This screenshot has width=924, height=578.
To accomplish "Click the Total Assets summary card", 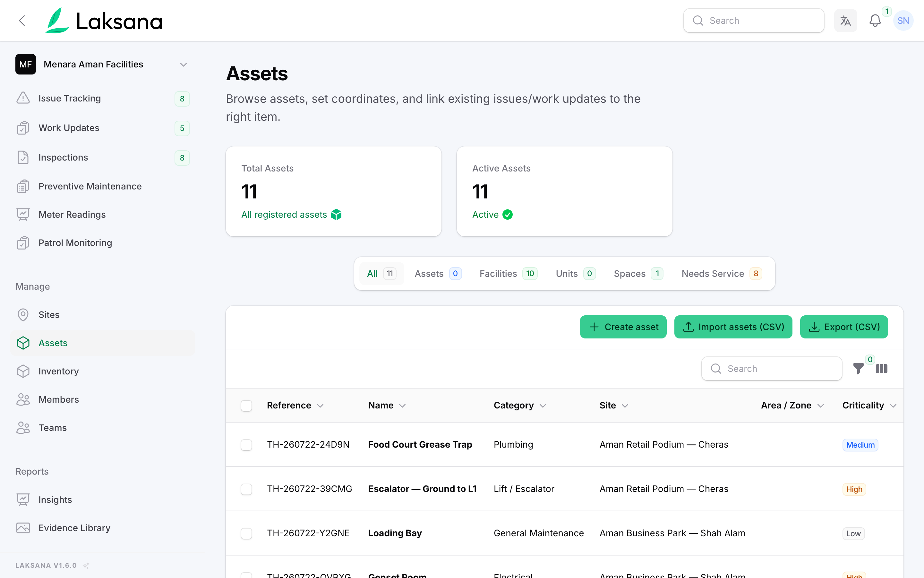I will point(334,191).
